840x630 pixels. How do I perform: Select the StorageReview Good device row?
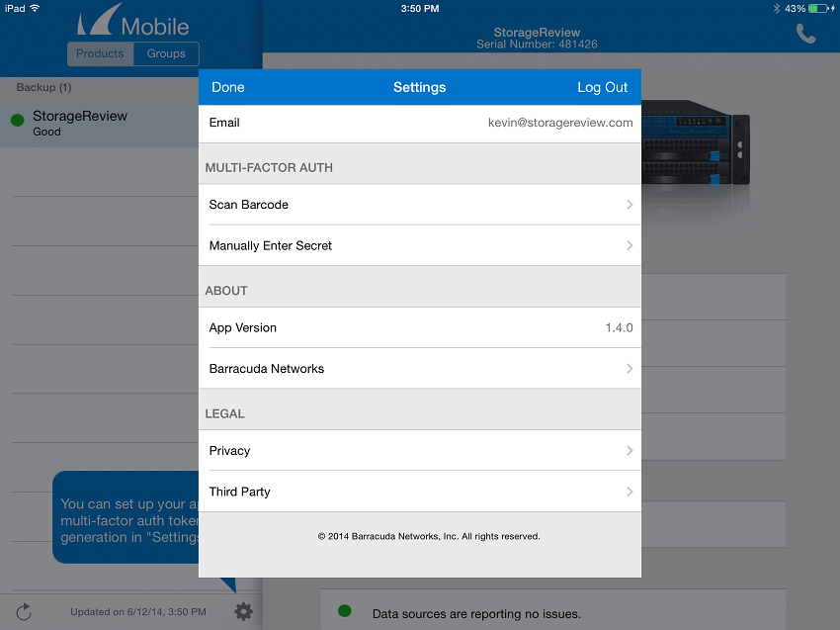(99, 124)
